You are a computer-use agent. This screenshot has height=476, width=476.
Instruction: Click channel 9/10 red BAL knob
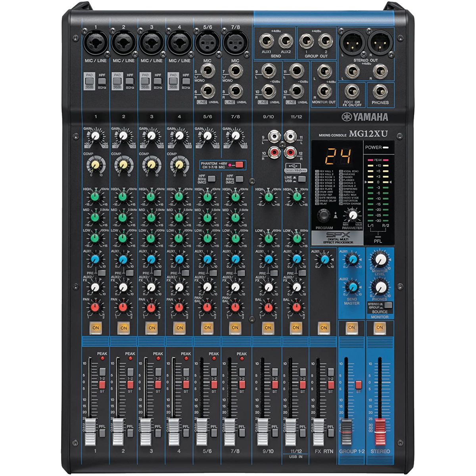tap(269, 307)
